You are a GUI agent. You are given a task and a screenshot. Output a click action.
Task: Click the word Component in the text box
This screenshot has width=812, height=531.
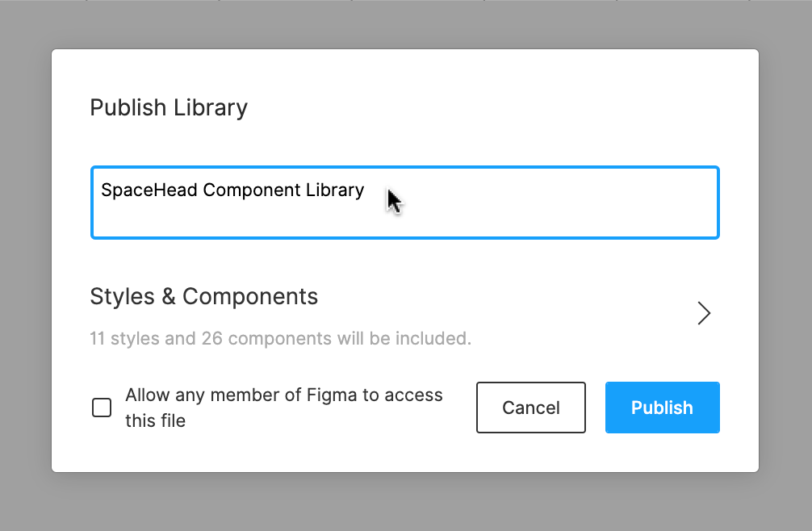252,190
